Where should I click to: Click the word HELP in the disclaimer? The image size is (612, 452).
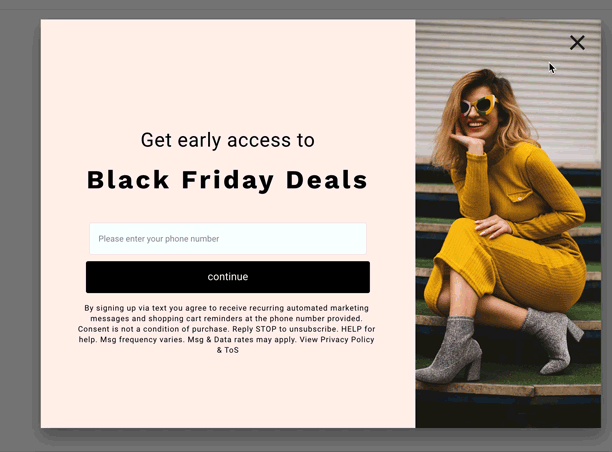pyautogui.click(x=352, y=329)
